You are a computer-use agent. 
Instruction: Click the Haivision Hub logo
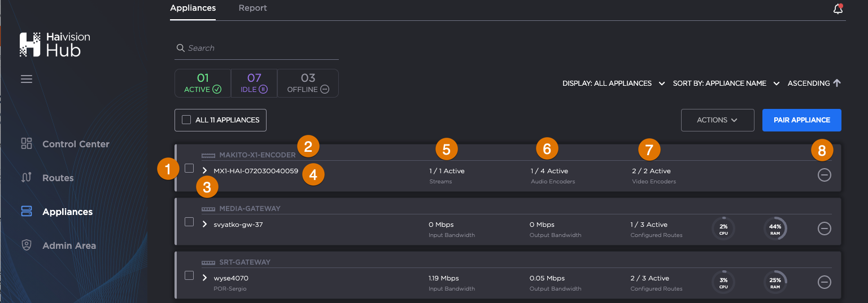55,45
